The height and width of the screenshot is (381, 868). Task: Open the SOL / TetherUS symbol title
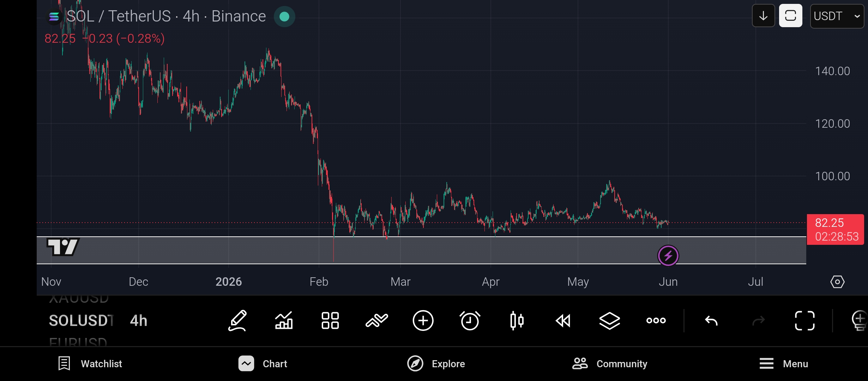(166, 16)
